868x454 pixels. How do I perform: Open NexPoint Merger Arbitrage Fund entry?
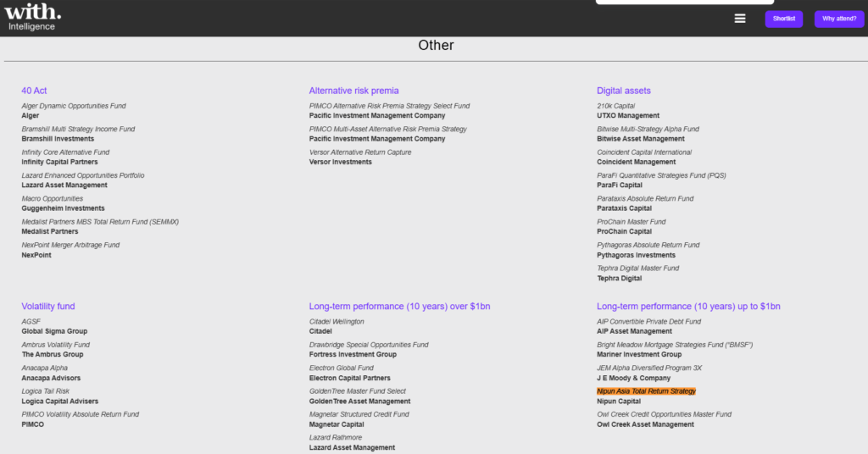pyautogui.click(x=70, y=245)
